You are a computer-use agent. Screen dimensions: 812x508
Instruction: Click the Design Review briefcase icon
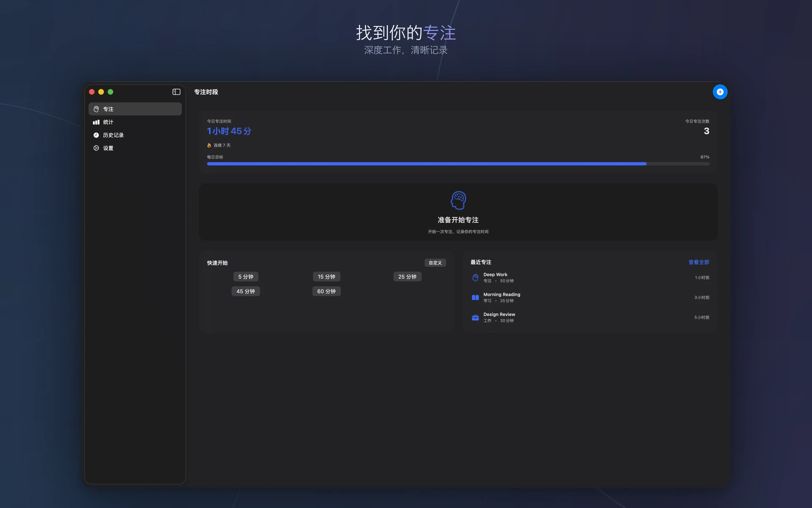[x=475, y=317]
